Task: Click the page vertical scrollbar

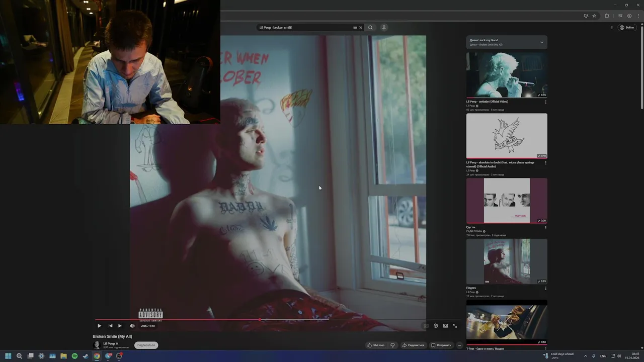Action: point(641,186)
